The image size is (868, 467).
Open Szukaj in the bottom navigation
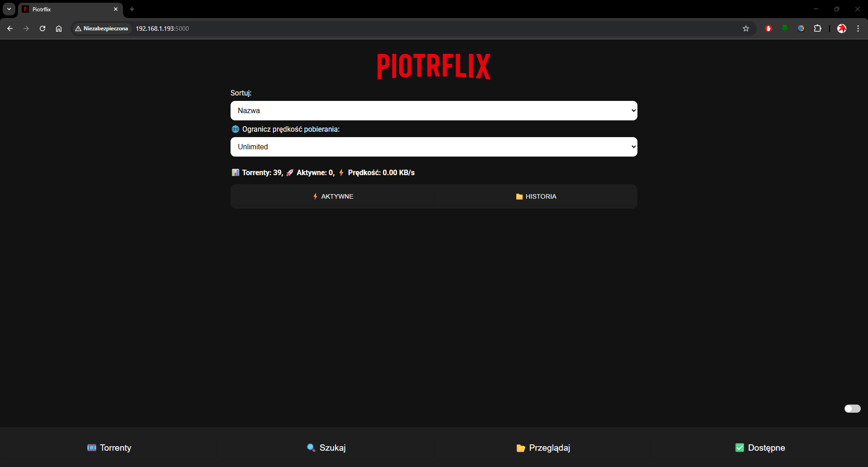point(326,448)
